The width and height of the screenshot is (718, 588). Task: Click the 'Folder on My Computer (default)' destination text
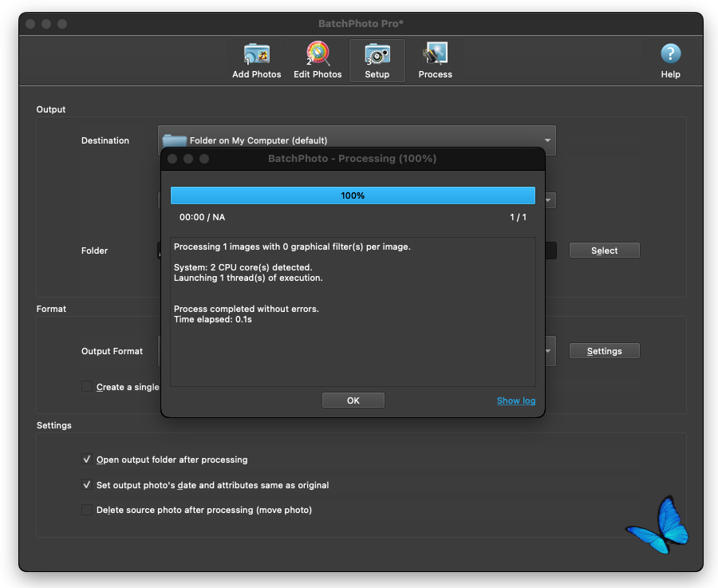(x=258, y=140)
